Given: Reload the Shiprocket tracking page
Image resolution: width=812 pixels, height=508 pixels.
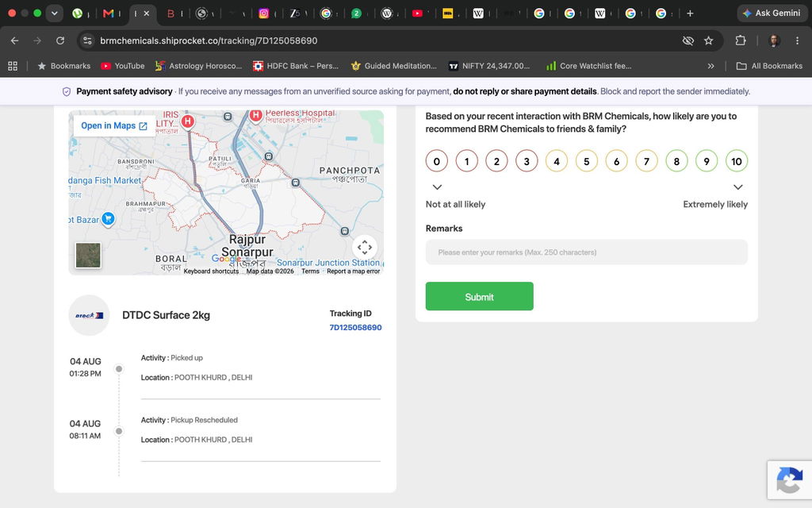Looking at the screenshot, I should pos(60,40).
